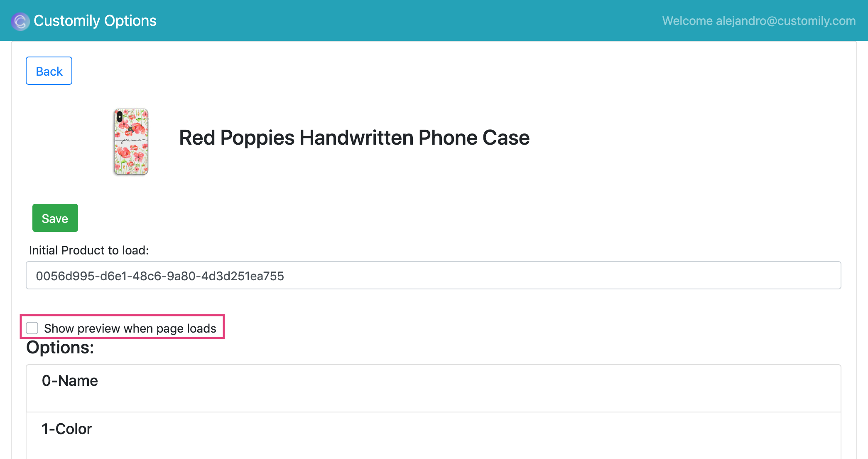Click the Show preview when page loads label
Image resolution: width=868 pixels, height=459 pixels.
click(x=130, y=328)
